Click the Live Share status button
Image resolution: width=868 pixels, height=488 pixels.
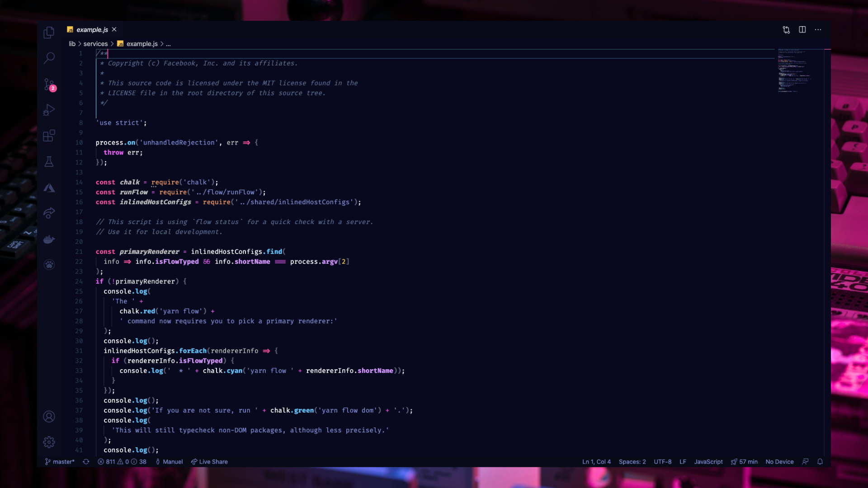coord(209,462)
